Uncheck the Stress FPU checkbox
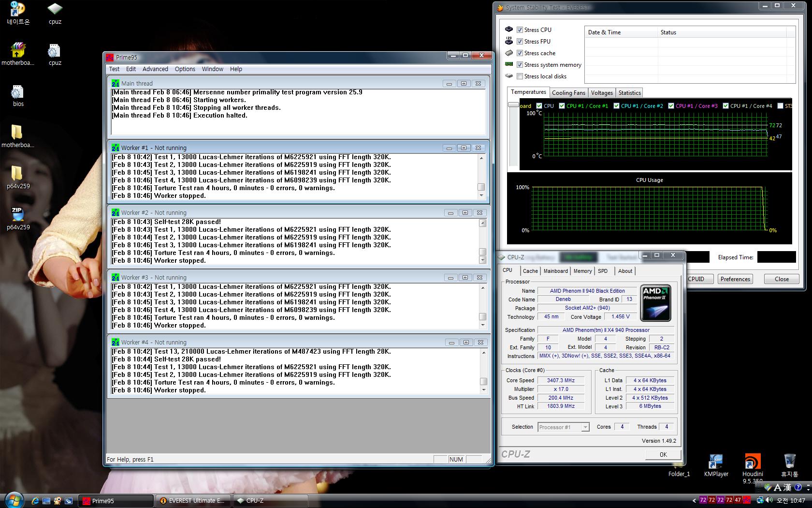The image size is (812, 508). tap(520, 41)
